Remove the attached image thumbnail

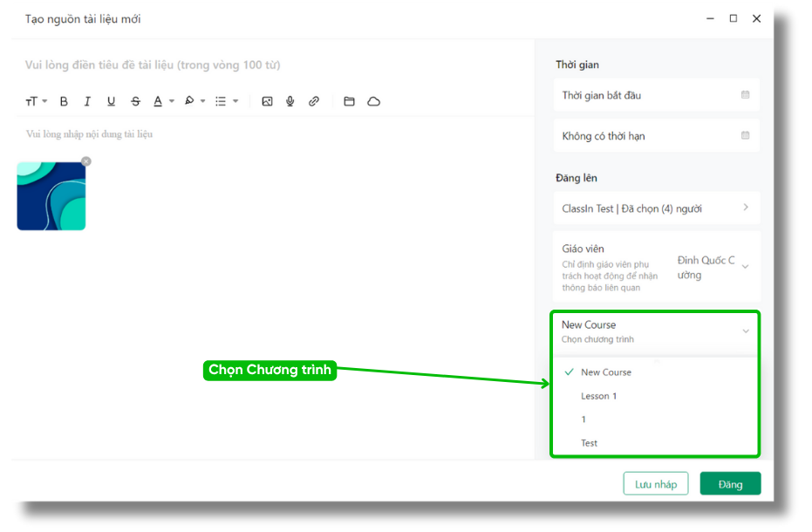85,161
